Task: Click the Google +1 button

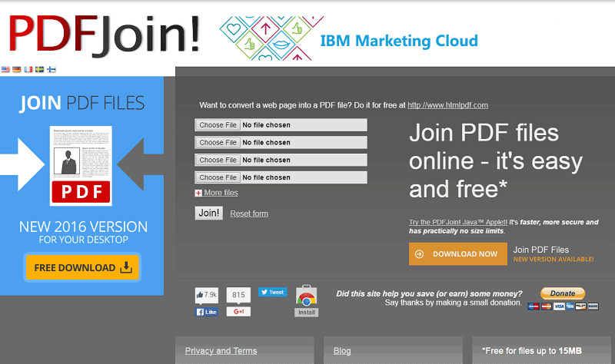Action: tap(238, 312)
